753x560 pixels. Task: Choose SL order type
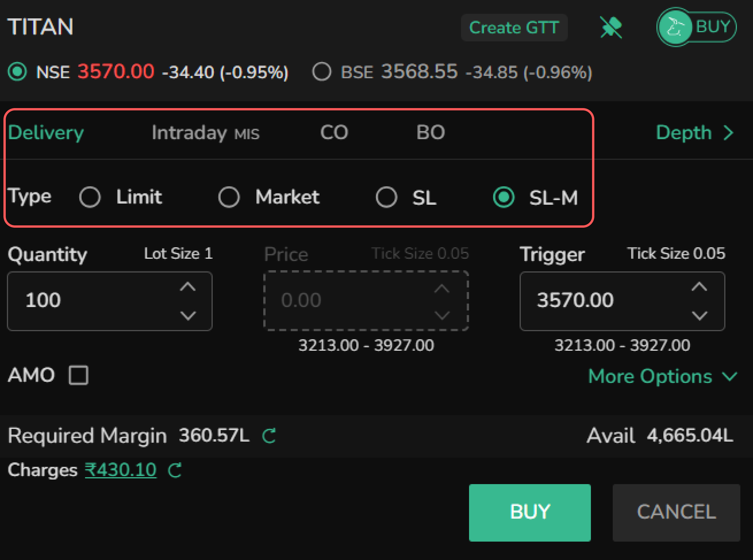(x=386, y=197)
